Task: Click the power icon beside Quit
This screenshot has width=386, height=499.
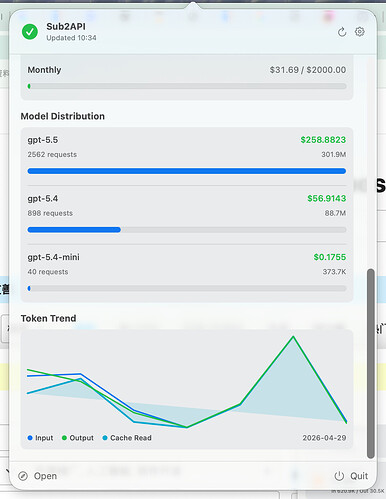Action: point(339,476)
